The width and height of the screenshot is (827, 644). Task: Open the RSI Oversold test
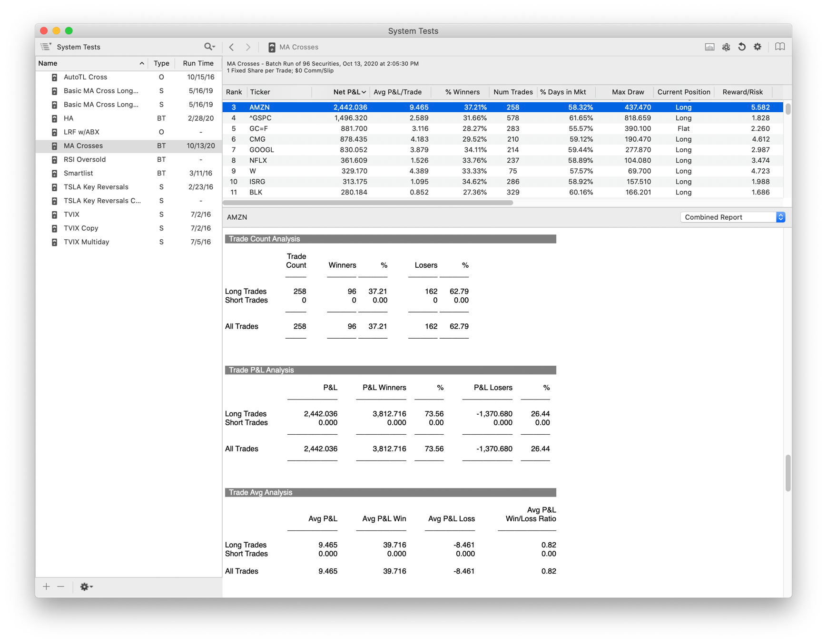coord(85,159)
